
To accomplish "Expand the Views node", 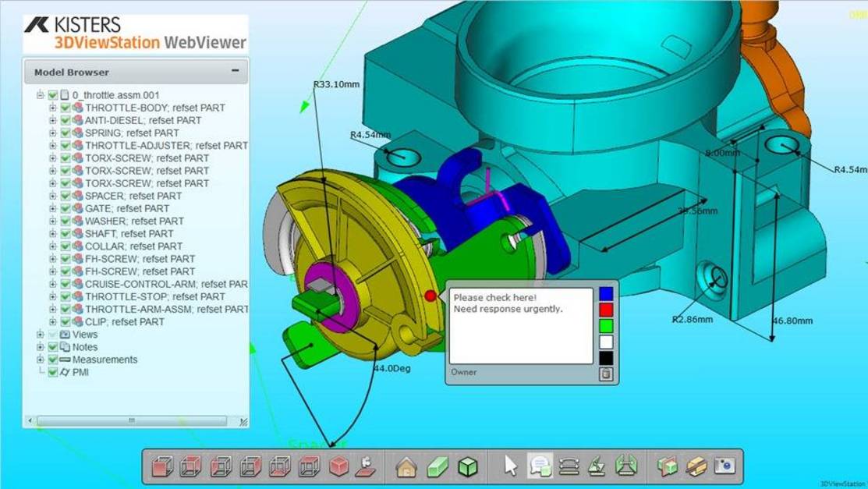I will point(41,335).
